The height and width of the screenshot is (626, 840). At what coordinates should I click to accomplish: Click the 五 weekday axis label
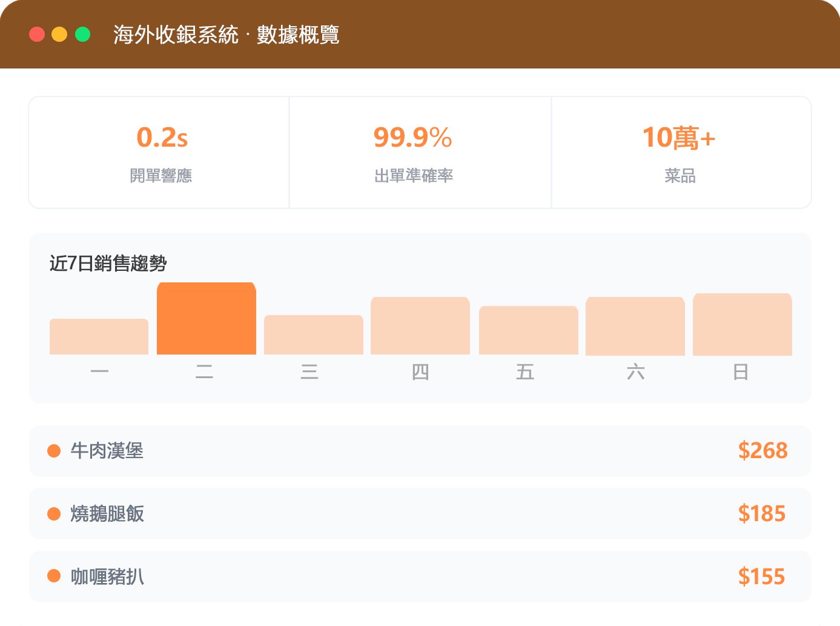click(x=525, y=371)
